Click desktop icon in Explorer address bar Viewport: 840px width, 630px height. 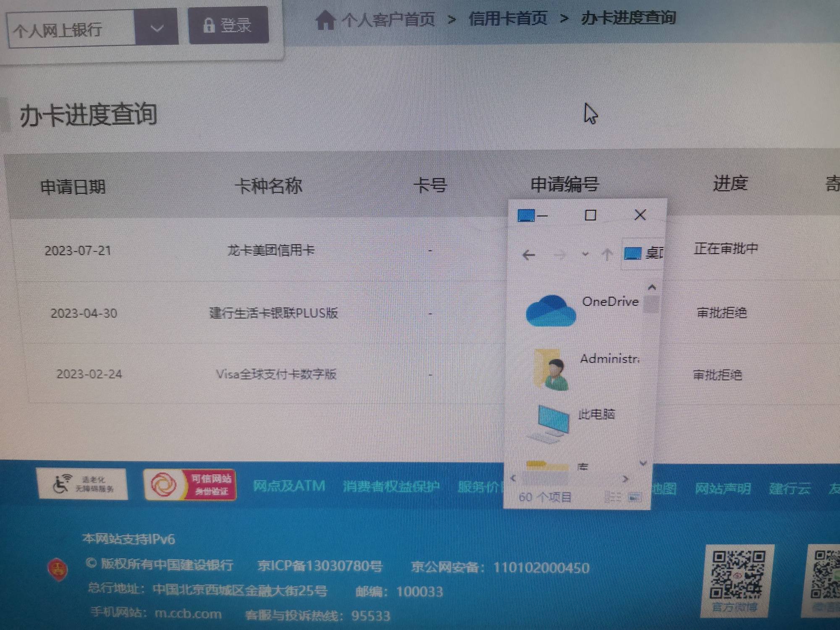click(633, 253)
